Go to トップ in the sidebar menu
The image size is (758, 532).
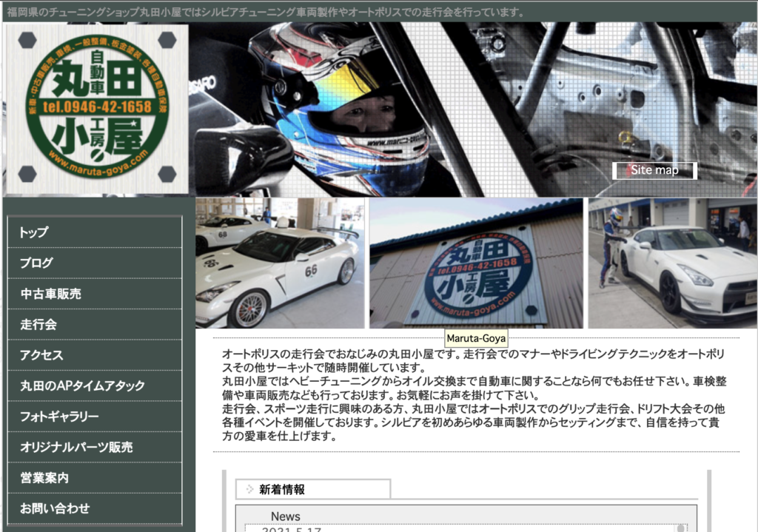click(94, 232)
